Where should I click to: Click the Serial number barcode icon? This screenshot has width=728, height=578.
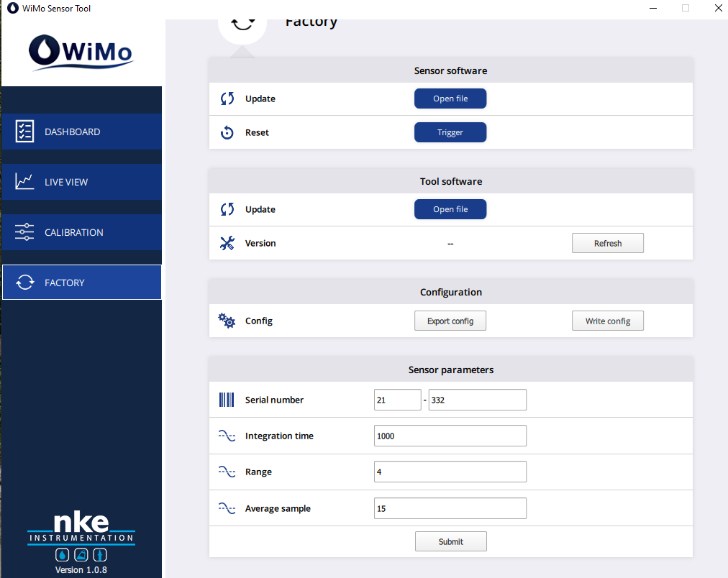coord(227,400)
